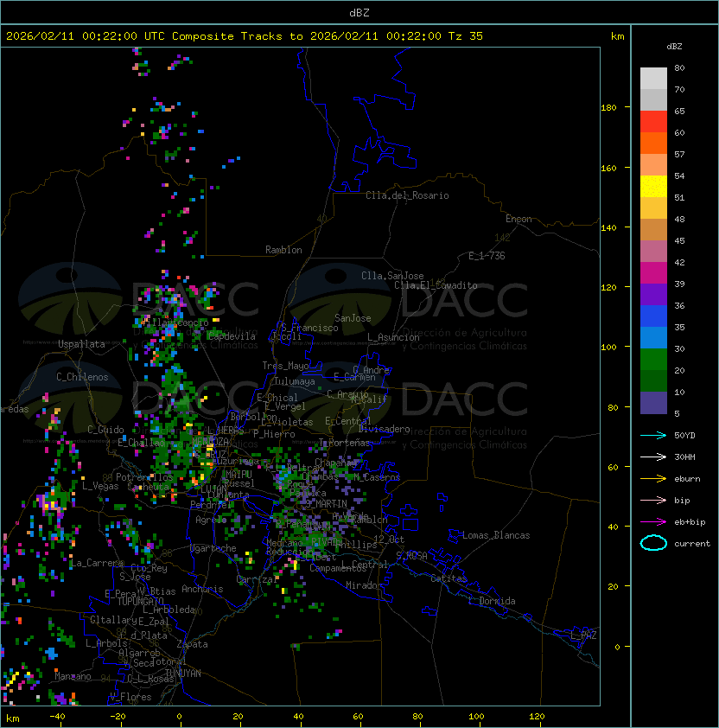Click the 'dBZ' title at top
The height and width of the screenshot is (728, 719).
pyautogui.click(x=359, y=12)
